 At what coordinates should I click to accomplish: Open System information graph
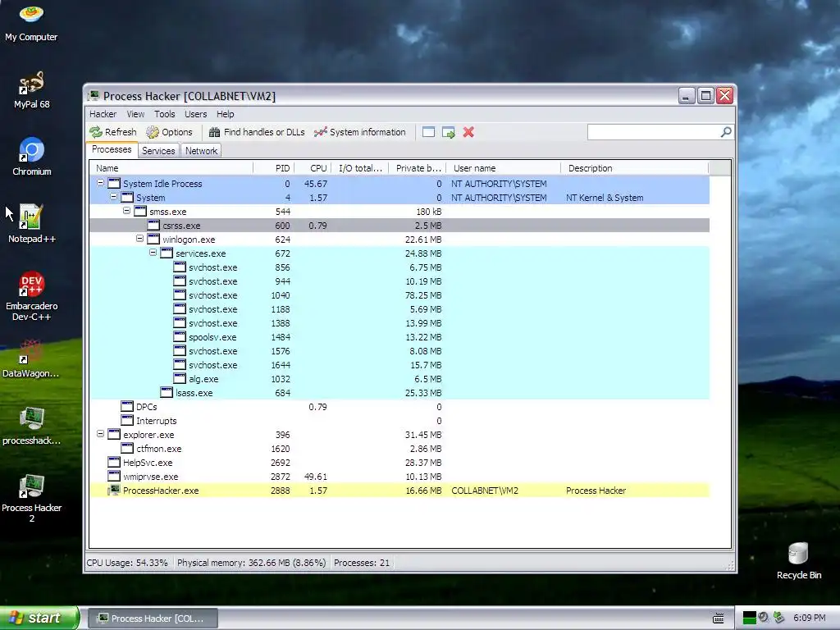pyautogui.click(x=360, y=132)
